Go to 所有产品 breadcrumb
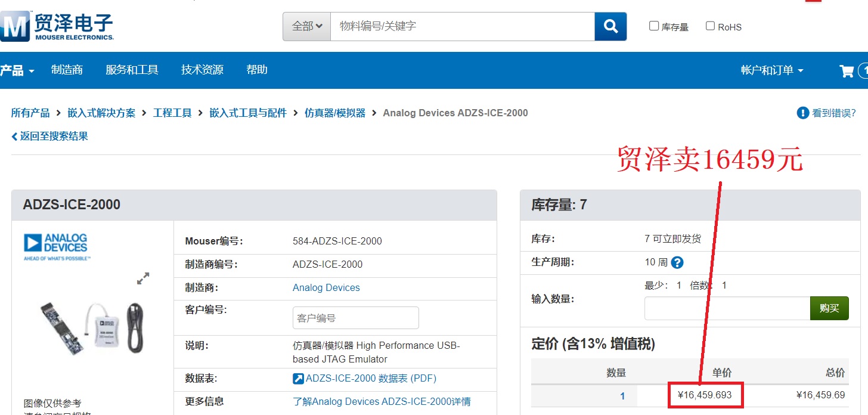 click(x=30, y=113)
